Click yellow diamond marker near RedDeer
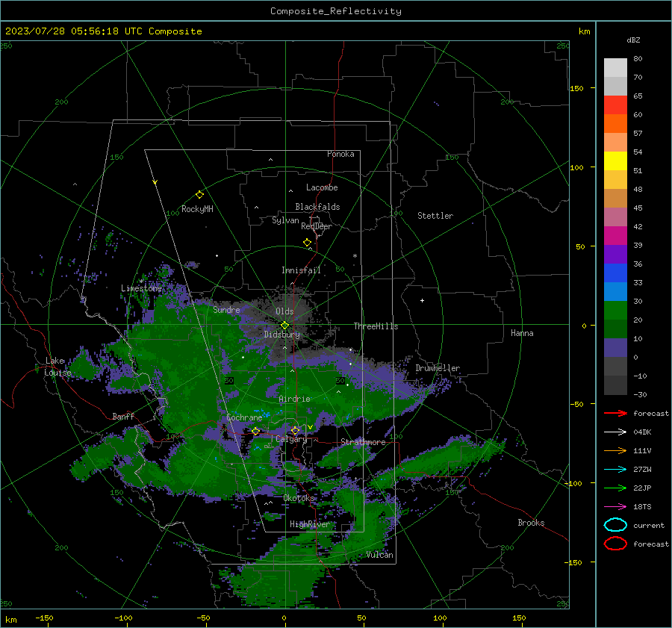Screen dimensions: 672x628 tap(308, 243)
